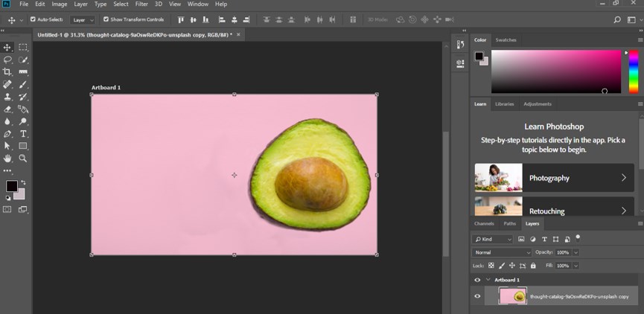Viewport: 644px width, 314px height.
Task: Uncheck Show Transform Controls
Action: tap(106, 19)
